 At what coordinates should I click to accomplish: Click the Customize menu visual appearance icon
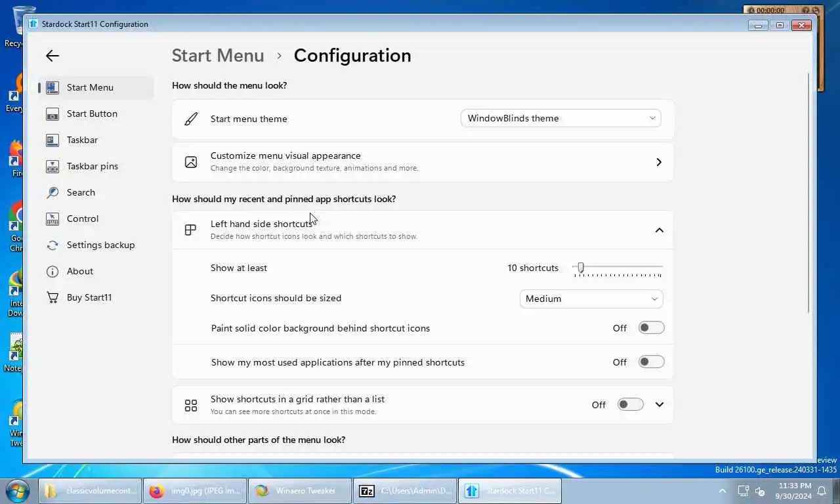coord(191,162)
